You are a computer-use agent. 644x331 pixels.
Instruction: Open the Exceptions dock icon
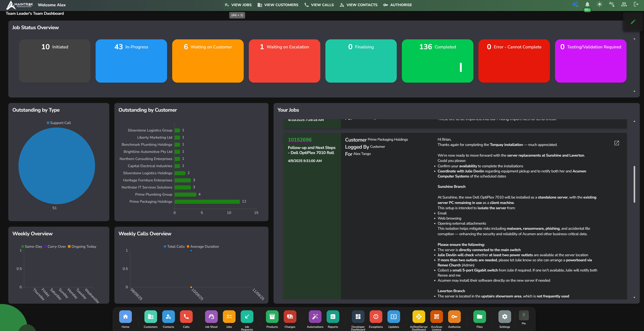(x=376, y=317)
